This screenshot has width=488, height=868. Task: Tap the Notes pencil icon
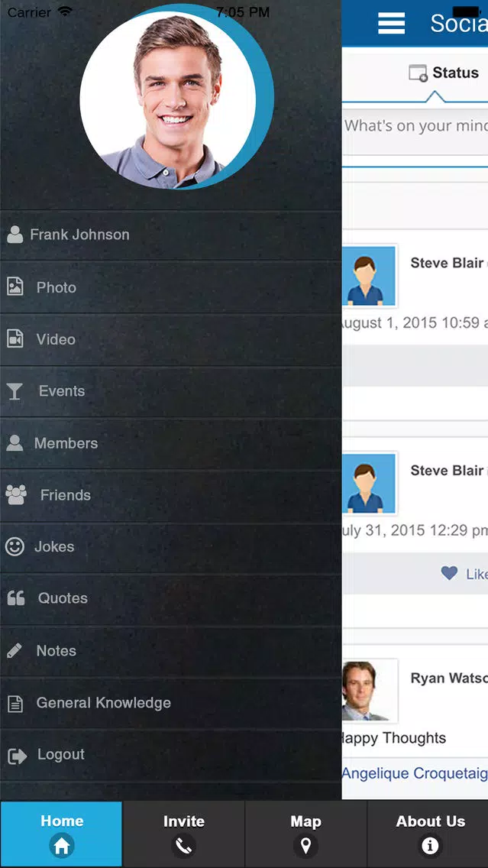[x=15, y=650]
